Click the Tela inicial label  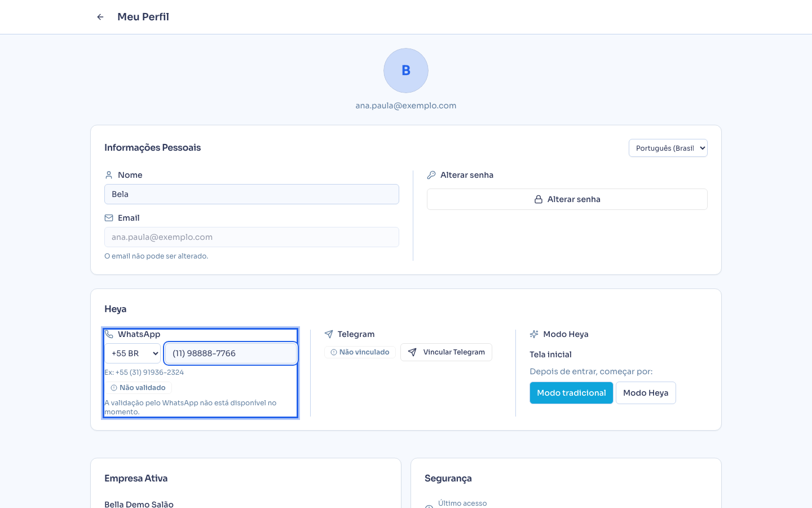tap(550, 354)
